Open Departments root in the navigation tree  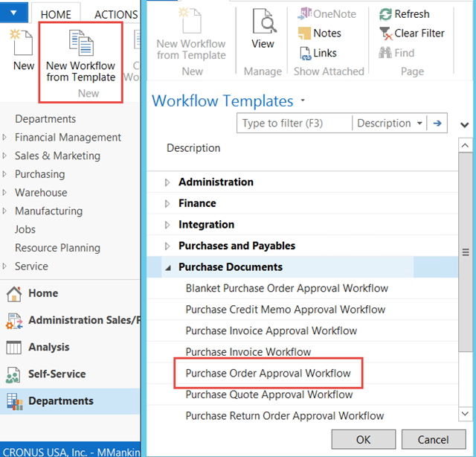click(x=45, y=119)
